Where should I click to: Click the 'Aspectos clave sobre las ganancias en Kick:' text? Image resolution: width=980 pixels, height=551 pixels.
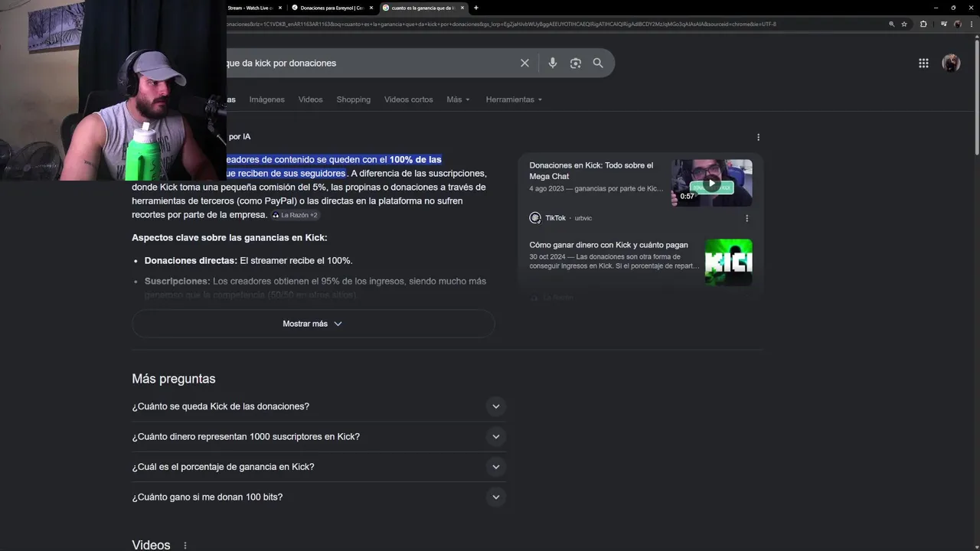coord(230,238)
